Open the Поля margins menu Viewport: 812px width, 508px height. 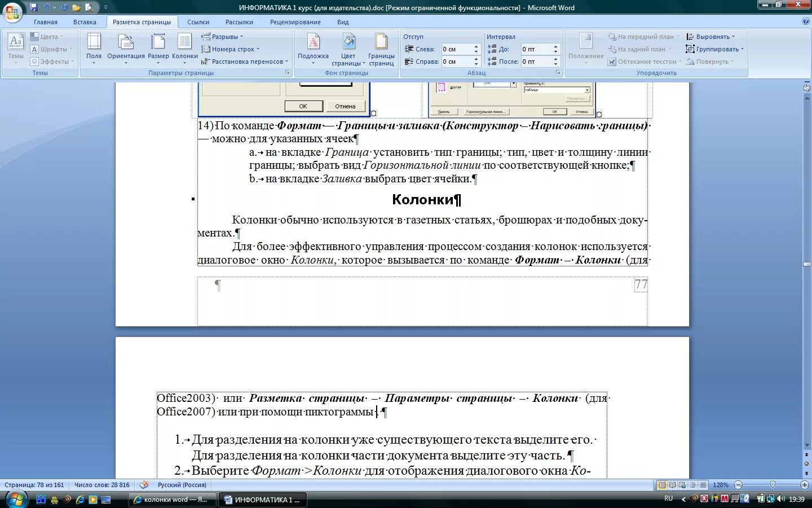(94, 49)
